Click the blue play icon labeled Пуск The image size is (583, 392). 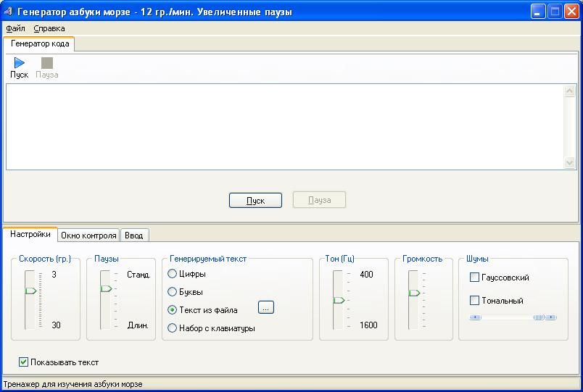point(19,64)
